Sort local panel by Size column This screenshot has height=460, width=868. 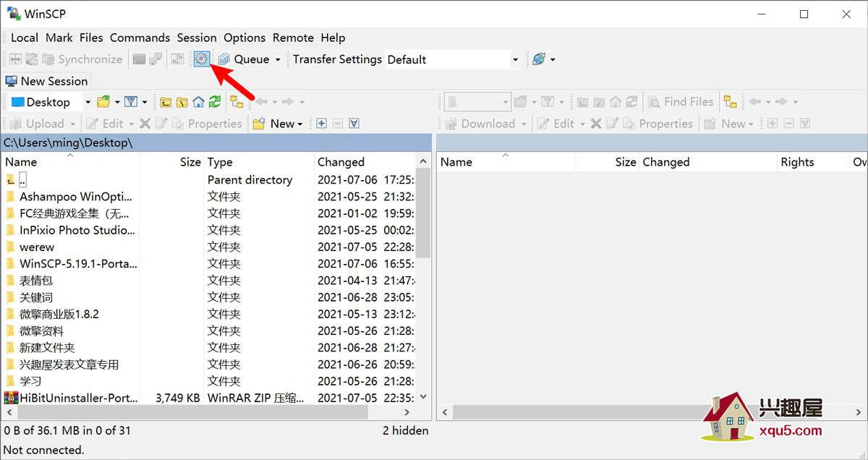172,162
